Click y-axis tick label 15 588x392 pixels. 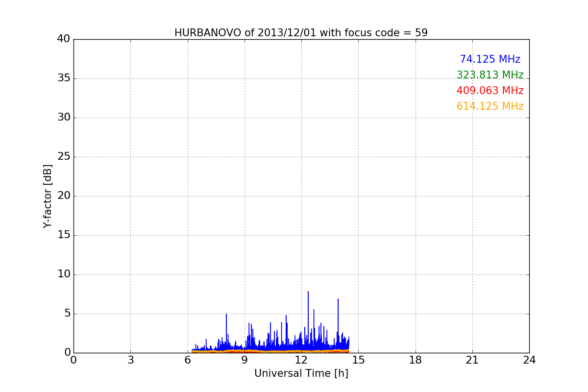pos(64,235)
